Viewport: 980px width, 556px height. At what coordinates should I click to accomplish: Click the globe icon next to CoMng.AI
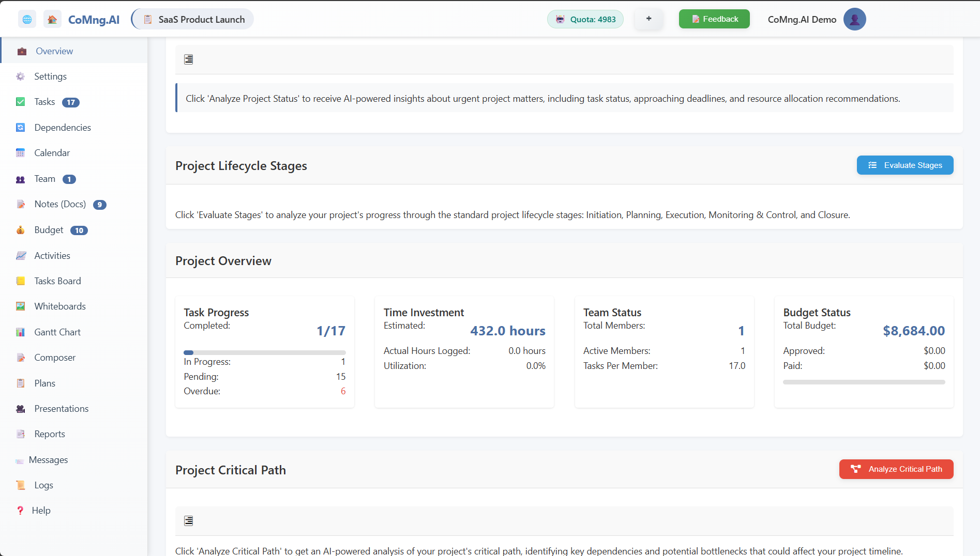(27, 19)
